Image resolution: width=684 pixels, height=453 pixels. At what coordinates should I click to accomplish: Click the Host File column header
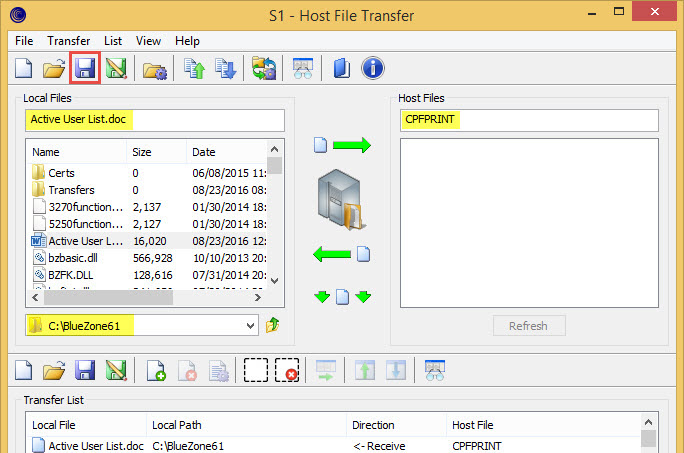pyautogui.click(x=543, y=425)
